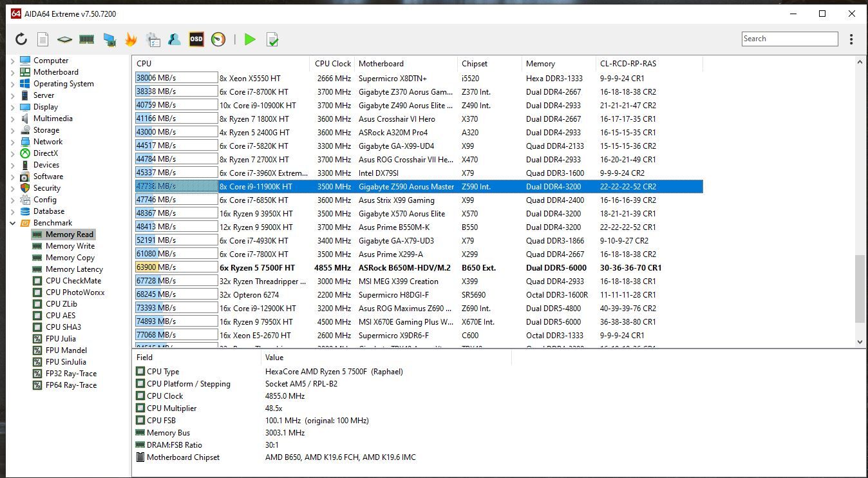Screen dimensions: 868x478
Task: Select CPU AES benchmark
Action: pos(61,316)
